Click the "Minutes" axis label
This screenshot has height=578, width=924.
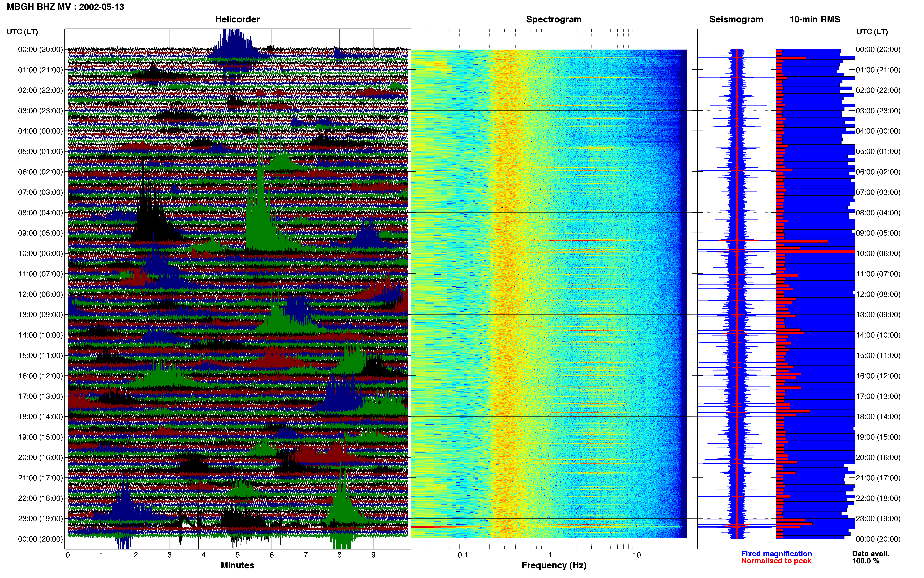point(237,565)
